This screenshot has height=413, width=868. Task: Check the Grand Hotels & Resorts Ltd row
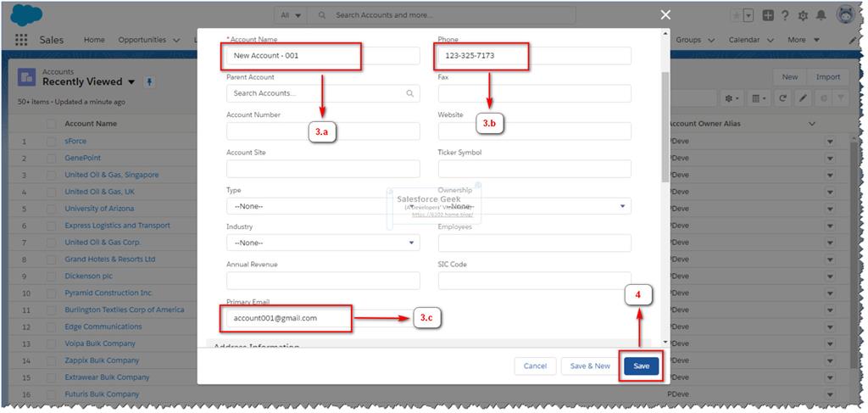(x=52, y=260)
